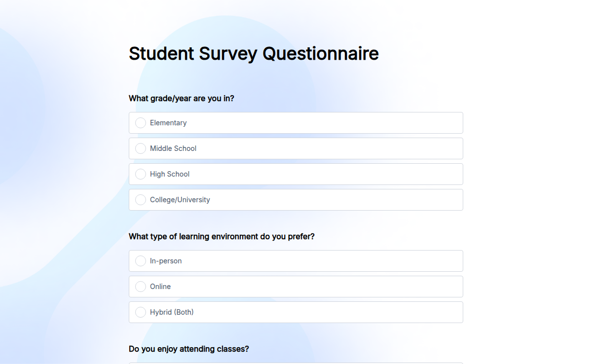The height and width of the screenshot is (364, 592).
Task: Click the answer field below the classes question
Action: click(x=296, y=363)
